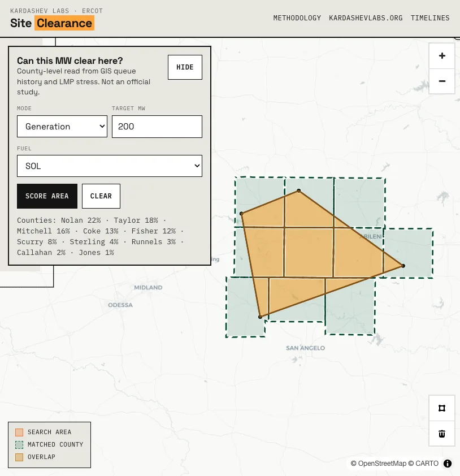Click the polygon's bottom vertex point
The image size is (460, 476).
[260, 317]
